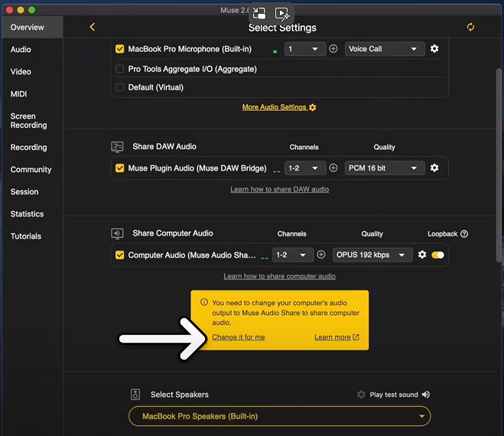Click the Share Computer Audio heading

pyautogui.click(x=173, y=233)
